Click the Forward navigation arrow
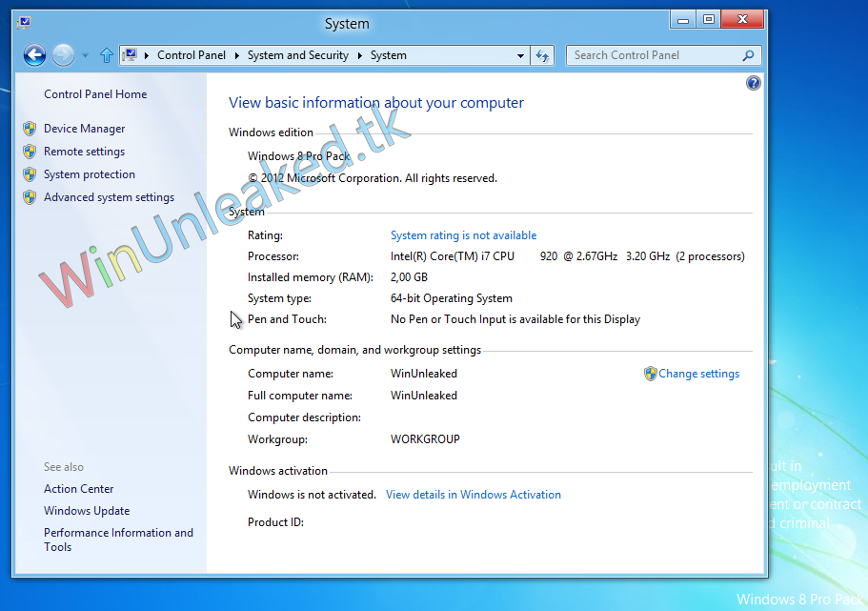868x611 pixels. coord(63,55)
